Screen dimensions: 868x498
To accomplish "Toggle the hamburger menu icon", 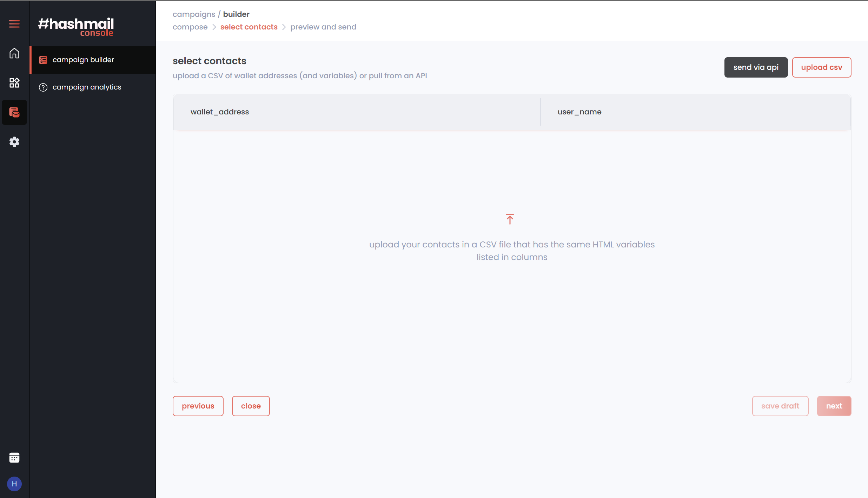I will (14, 24).
